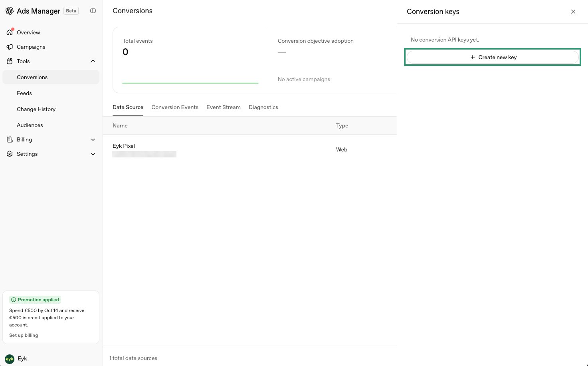Click the Set up billing link
This screenshot has width=588, height=366.
pos(24,335)
